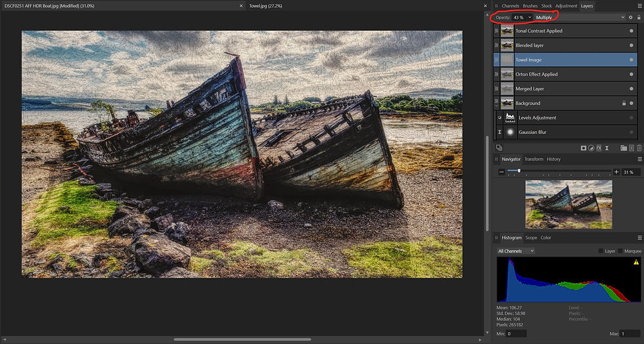Open the All Channels histogram dropdown
The height and width of the screenshot is (344, 644).
515,251
